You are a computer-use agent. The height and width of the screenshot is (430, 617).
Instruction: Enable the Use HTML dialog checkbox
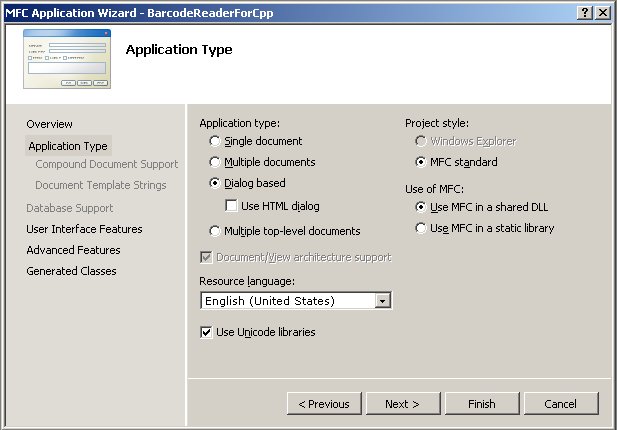click(x=233, y=206)
